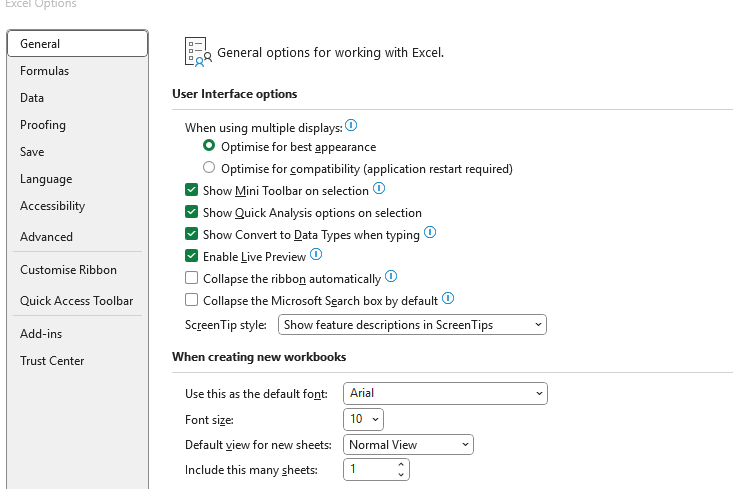Open the default font Arial dropdown
733x489 pixels.
[x=445, y=394]
